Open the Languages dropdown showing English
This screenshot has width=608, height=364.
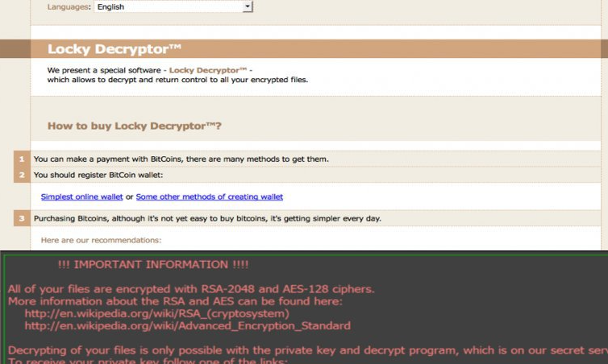coord(168,6)
